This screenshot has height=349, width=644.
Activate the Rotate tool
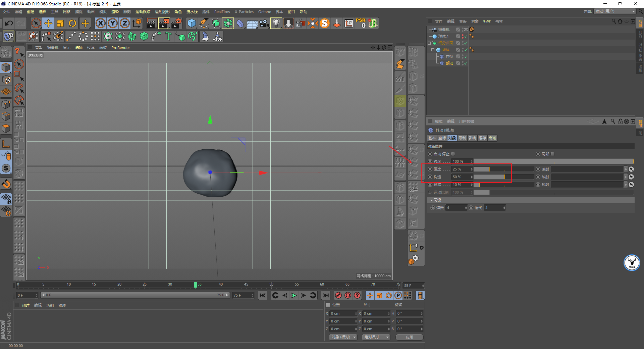(72, 23)
